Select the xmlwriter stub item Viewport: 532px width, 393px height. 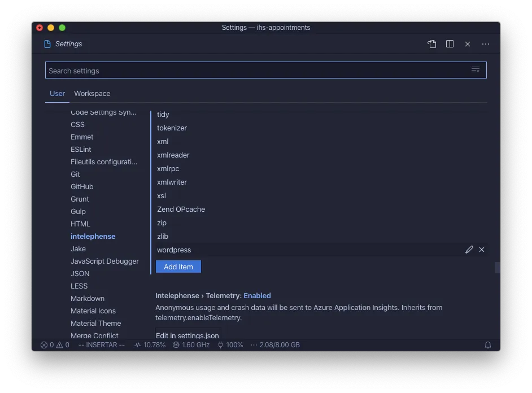(x=172, y=182)
